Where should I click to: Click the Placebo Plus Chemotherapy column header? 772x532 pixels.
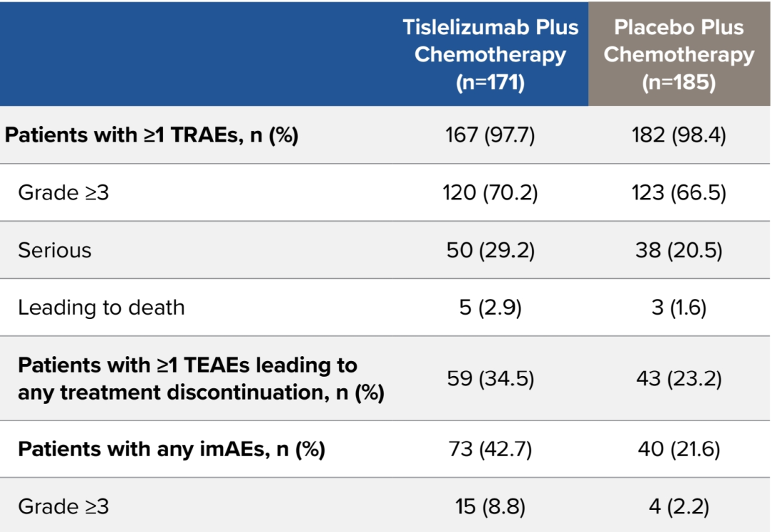pos(679,55)
